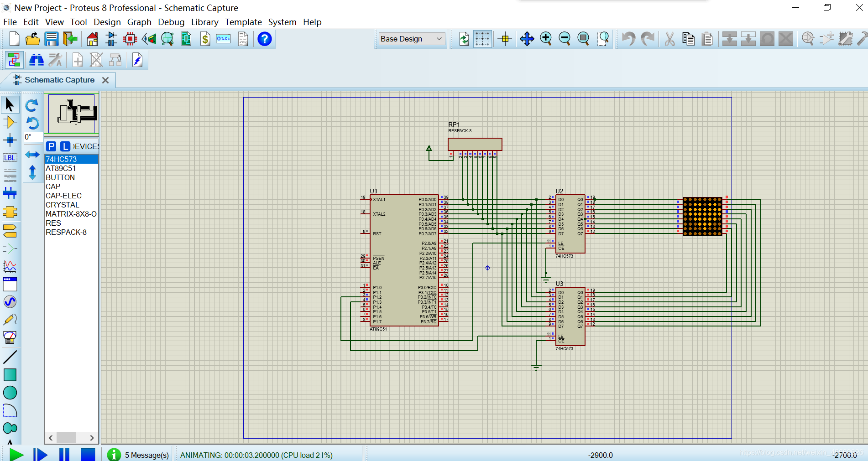Click the Zoom In magnifier icon
The image size is (868, 461).
[546, 39]
